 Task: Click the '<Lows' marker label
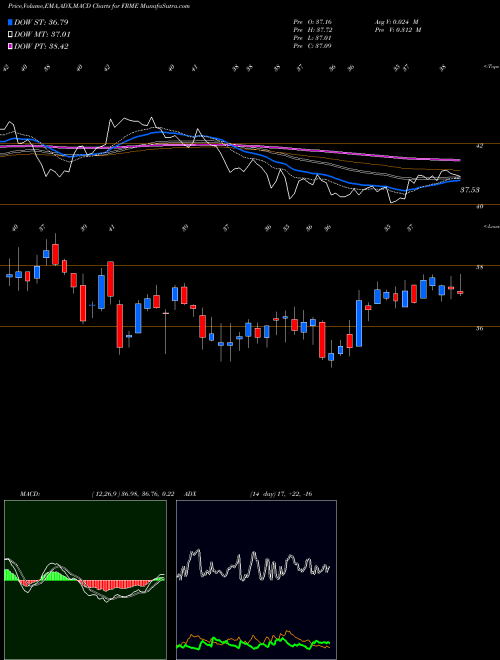[491, 227]
